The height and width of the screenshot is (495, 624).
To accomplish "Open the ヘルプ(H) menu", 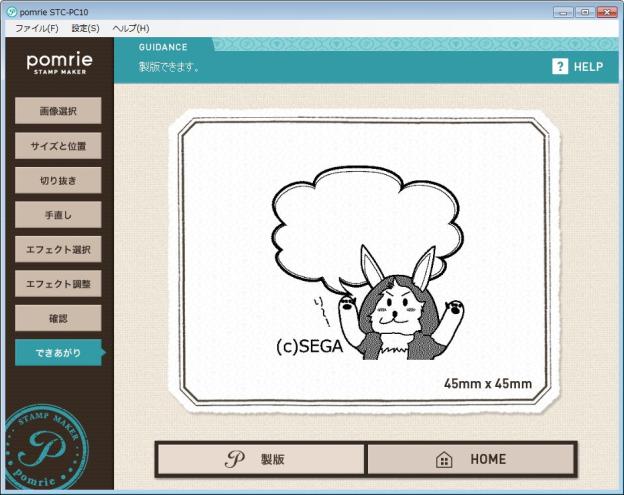I will [131, 28].
